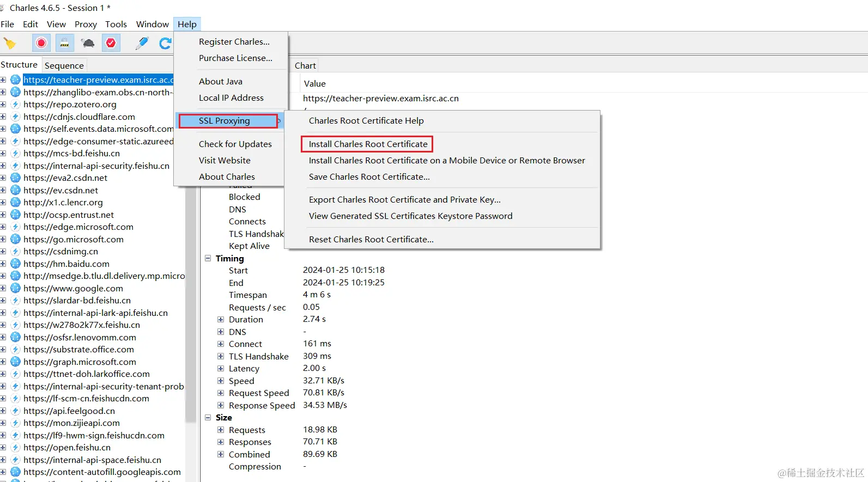The height and width of the screenshot is (482, 868).
Task: Expand the cdnjs.cloudflare.com tree node
Action: tap(3, 117)
